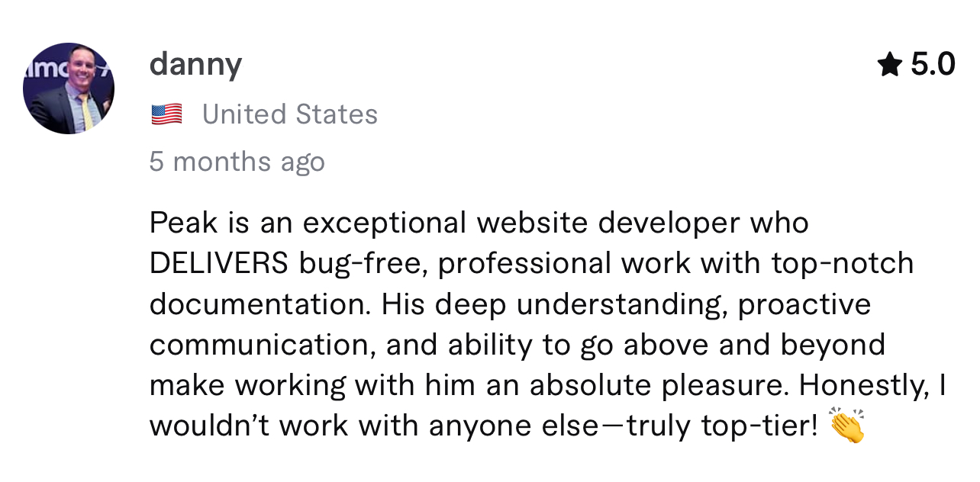Screen dimensions: 980x482
Task: Click the word Honestly in review
Action: tap(862, 385)
